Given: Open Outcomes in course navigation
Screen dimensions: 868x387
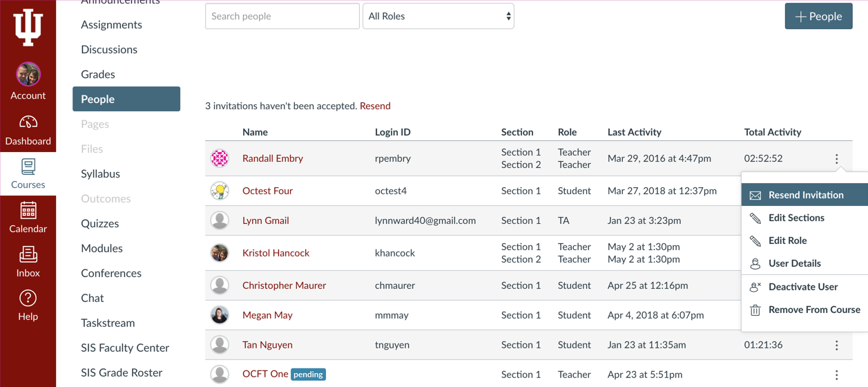Looking at the screenshot, I should click(106, 198).
